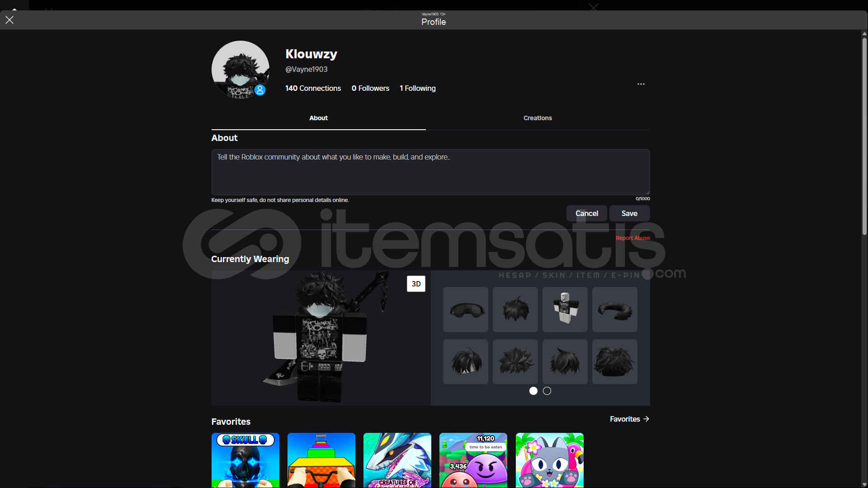Toggle the 3D avatar view button

(x=416, y=284)
